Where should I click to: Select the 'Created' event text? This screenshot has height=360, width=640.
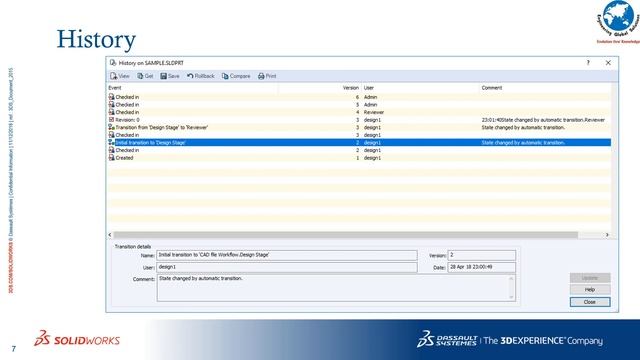pyautogui.click(x=124, y=158)
